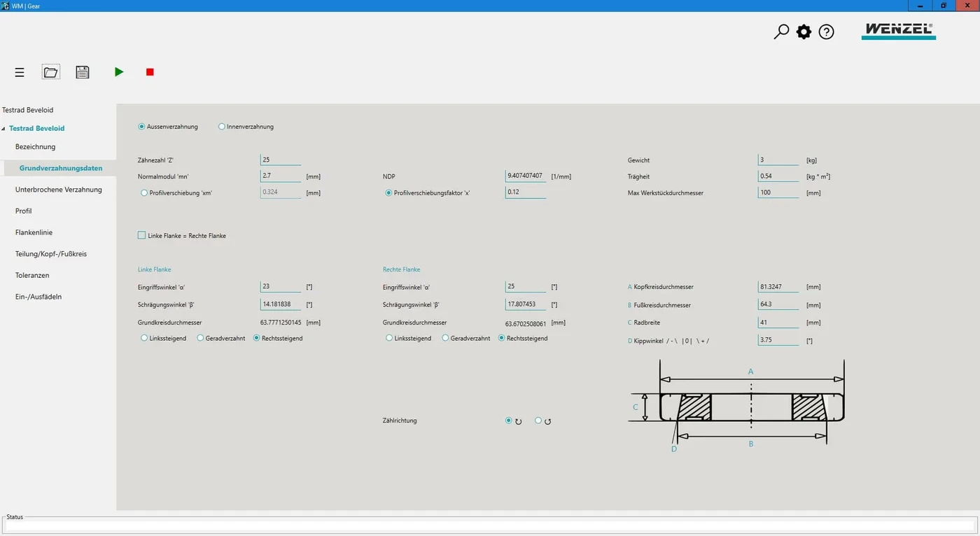This screenshot has height=536, width=980.
Task: Select top Testrad Beveloid entry
Action: [28, 110]
